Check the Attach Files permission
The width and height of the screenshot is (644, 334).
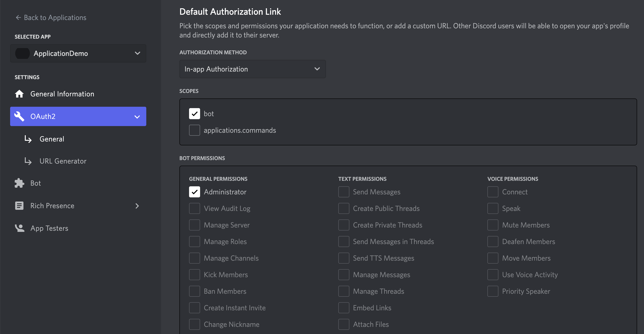pos(344,325)
